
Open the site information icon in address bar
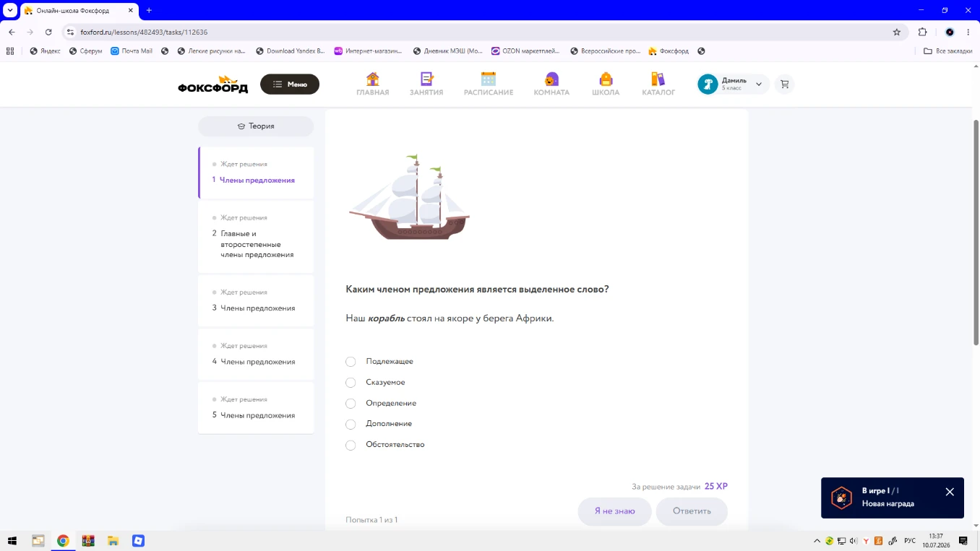pos(70,32)
